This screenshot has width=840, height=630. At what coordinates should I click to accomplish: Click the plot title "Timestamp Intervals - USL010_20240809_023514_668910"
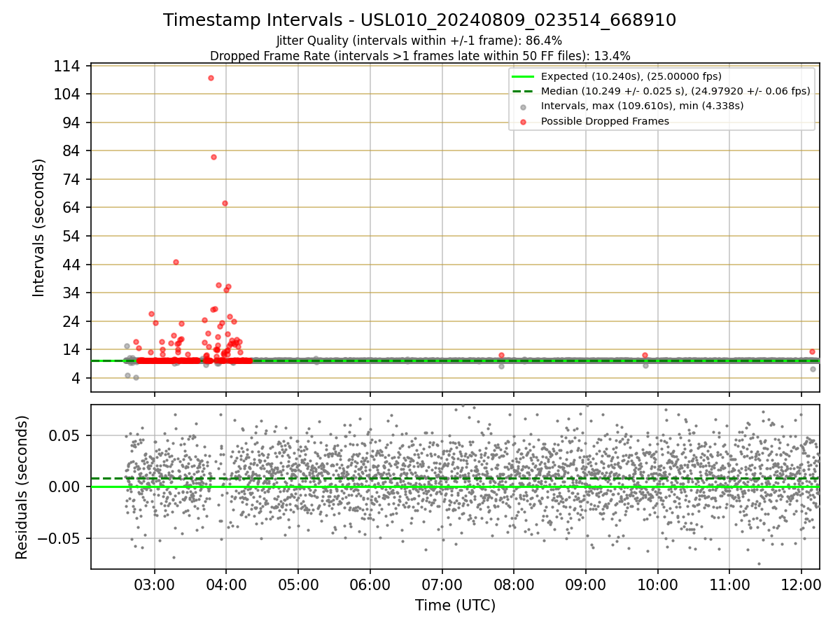click(x=420, y=20)
